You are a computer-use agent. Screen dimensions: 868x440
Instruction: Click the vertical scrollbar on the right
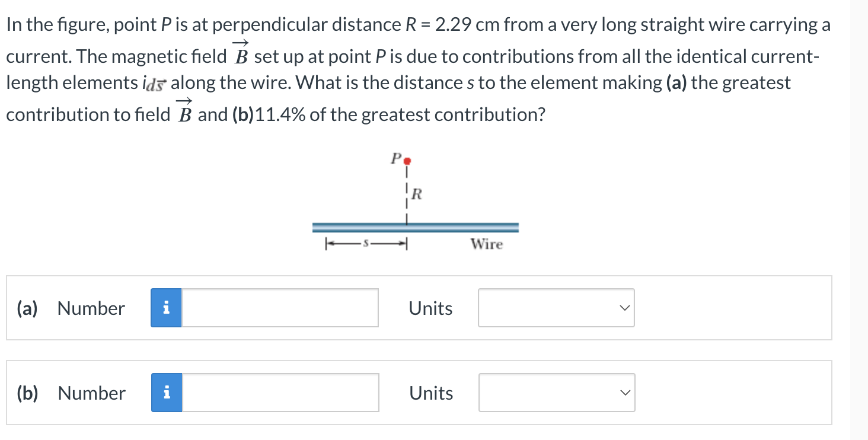click(859, 219)
